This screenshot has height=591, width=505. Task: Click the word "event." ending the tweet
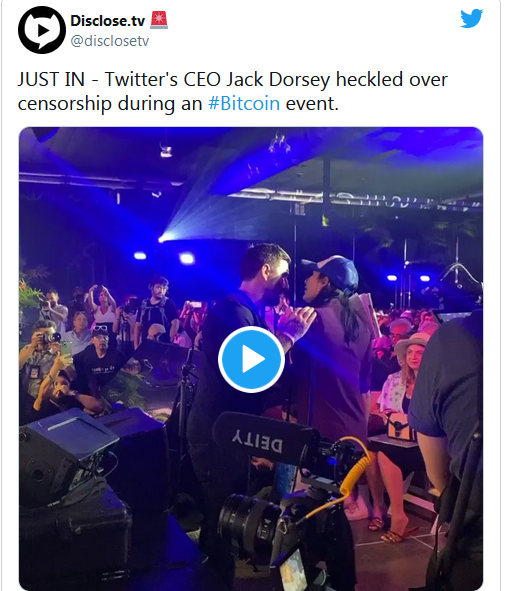(312, 104)
